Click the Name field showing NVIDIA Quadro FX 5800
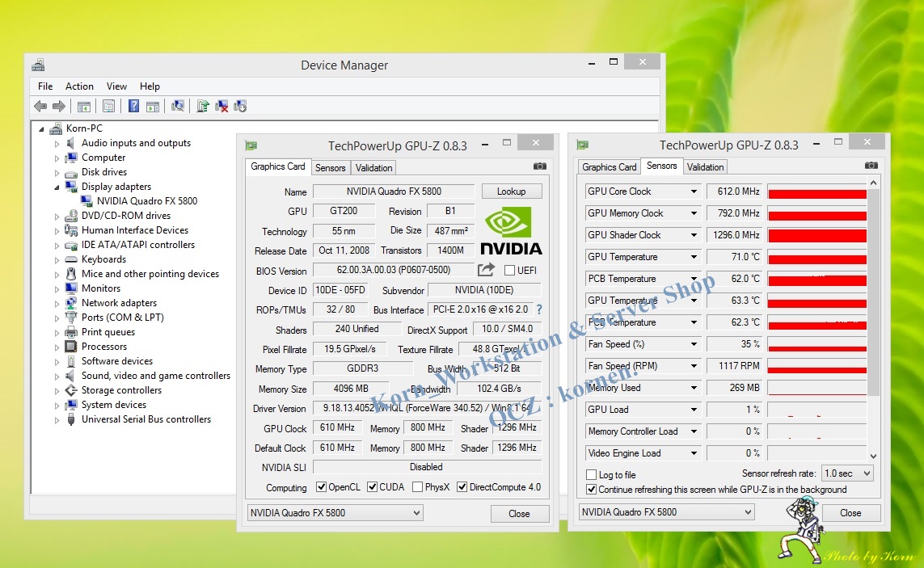 (x=394, y=191)
